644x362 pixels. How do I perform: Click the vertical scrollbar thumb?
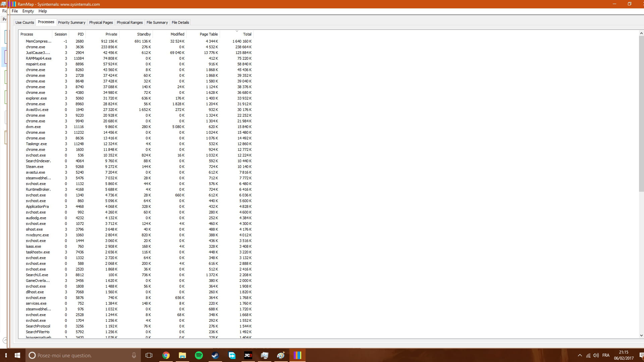(x=641, y=114)
